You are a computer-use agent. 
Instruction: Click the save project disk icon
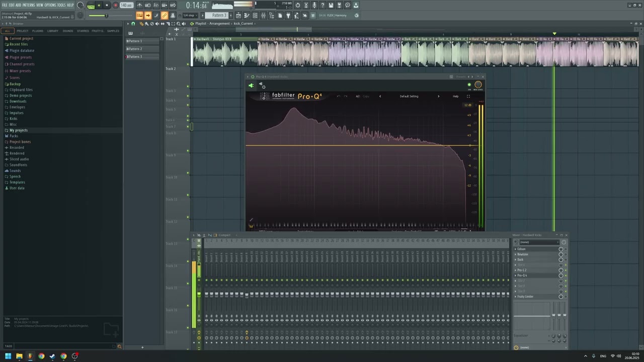coord(331,6)
